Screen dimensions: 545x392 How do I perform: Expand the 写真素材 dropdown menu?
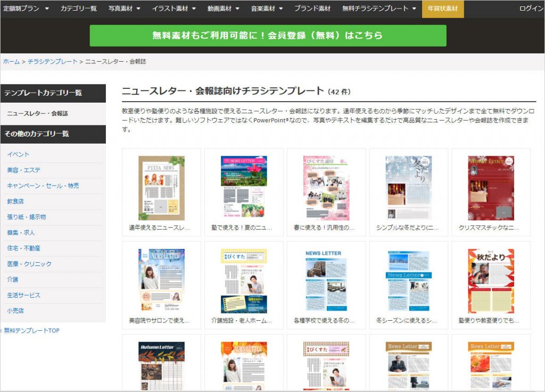point(124,9)
